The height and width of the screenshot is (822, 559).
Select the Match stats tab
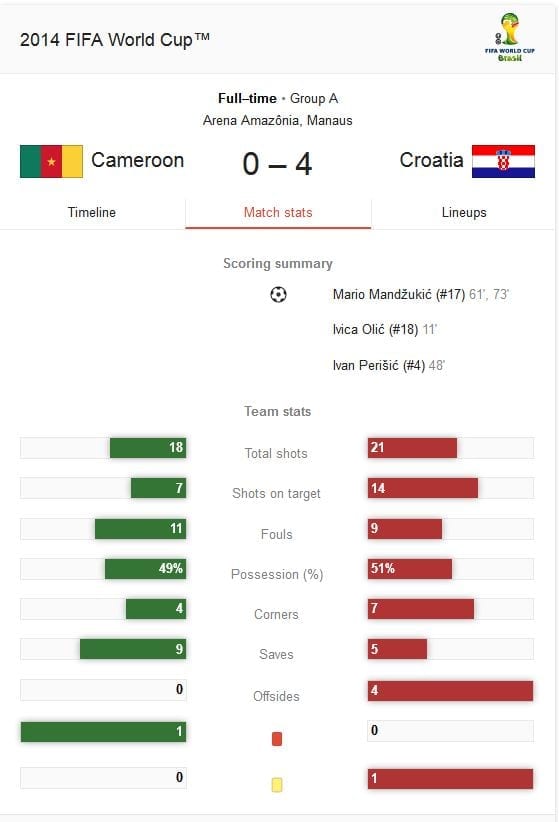point(278,212)
